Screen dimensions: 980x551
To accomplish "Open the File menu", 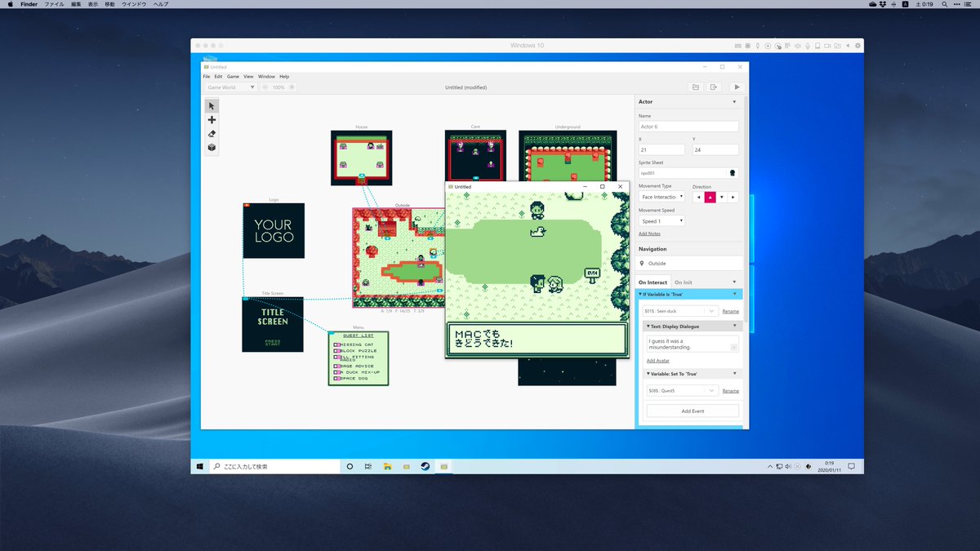I will click(207, 77).
